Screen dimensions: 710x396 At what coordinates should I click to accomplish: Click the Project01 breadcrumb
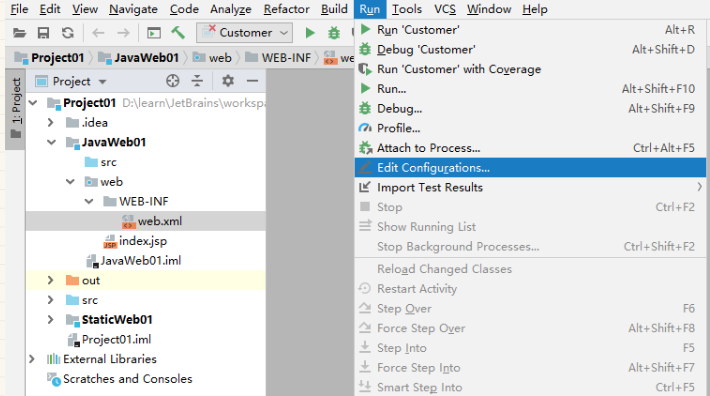[49, 58]
